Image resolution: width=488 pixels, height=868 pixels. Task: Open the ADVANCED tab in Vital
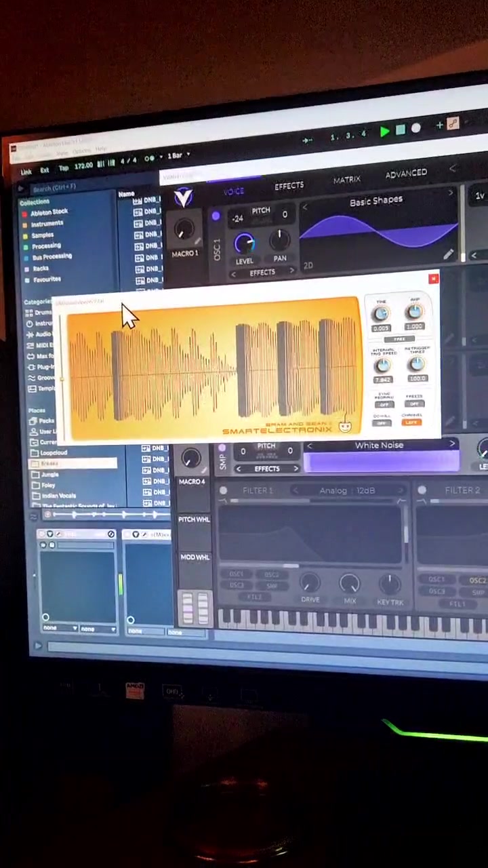(406, 174)
